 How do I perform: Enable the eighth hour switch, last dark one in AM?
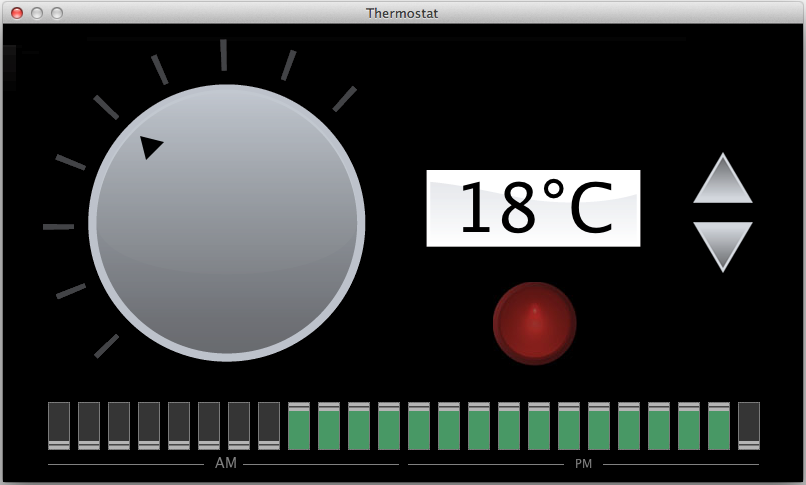269,426
